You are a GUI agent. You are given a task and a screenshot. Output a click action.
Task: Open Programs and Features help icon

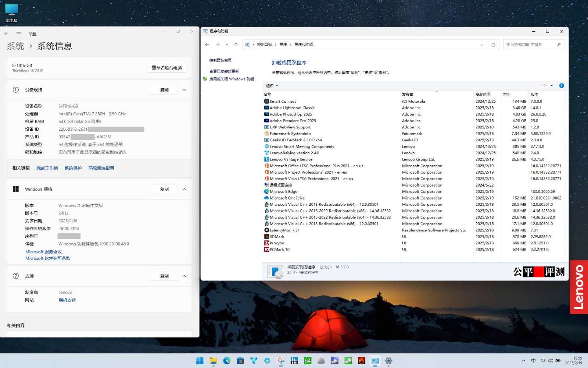point(562,86)
